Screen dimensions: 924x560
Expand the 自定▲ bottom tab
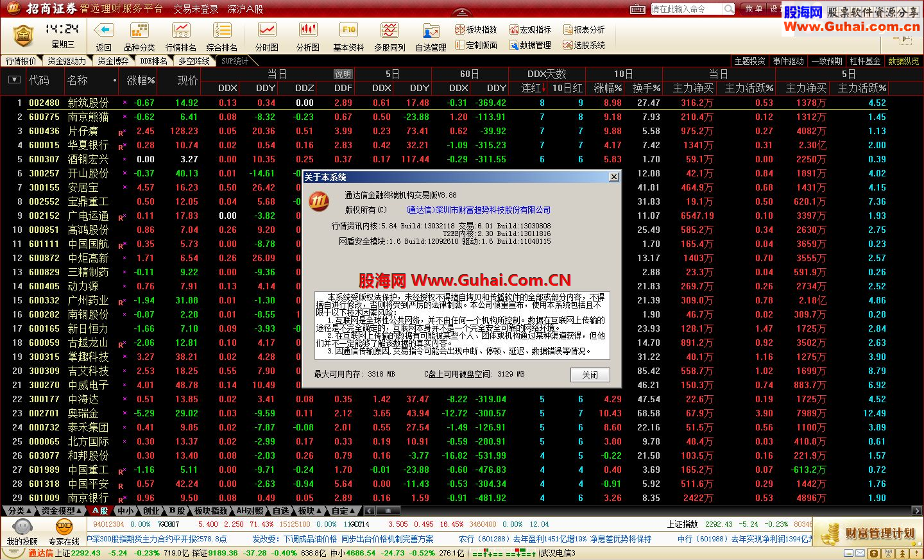coord(344,511)
